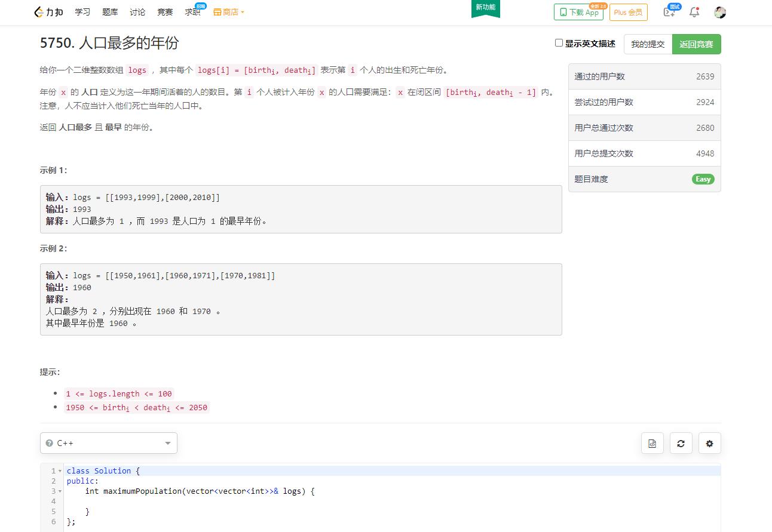Go to the 讨论 section
The height and width of the screenshot is (532, 772).
[137, 12]
